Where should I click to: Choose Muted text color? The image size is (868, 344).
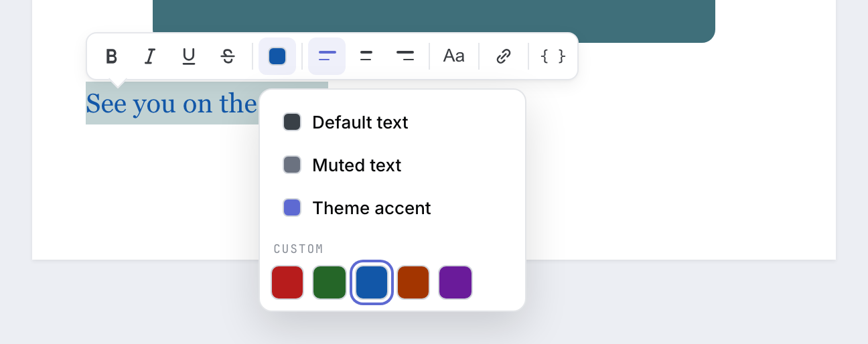(392, 165)
